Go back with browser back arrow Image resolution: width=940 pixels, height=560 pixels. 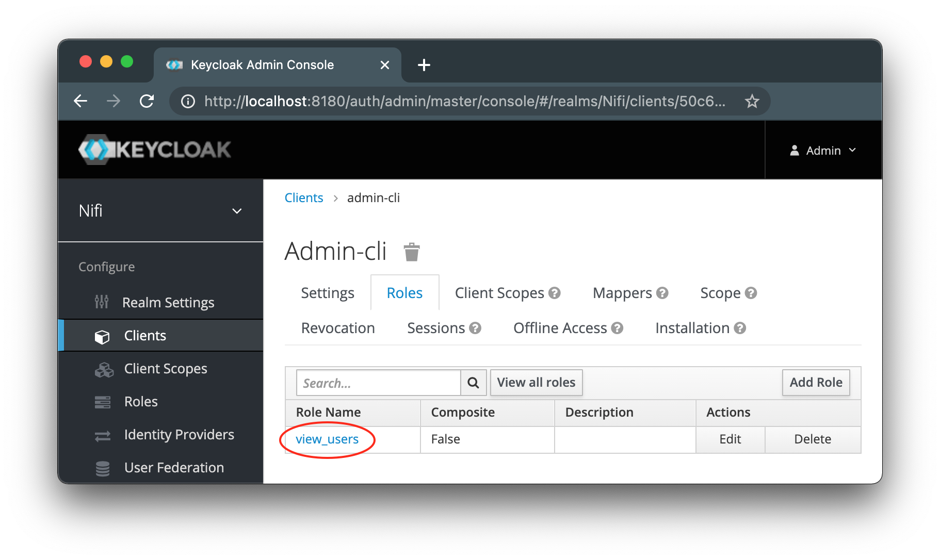tap(81, 101)
